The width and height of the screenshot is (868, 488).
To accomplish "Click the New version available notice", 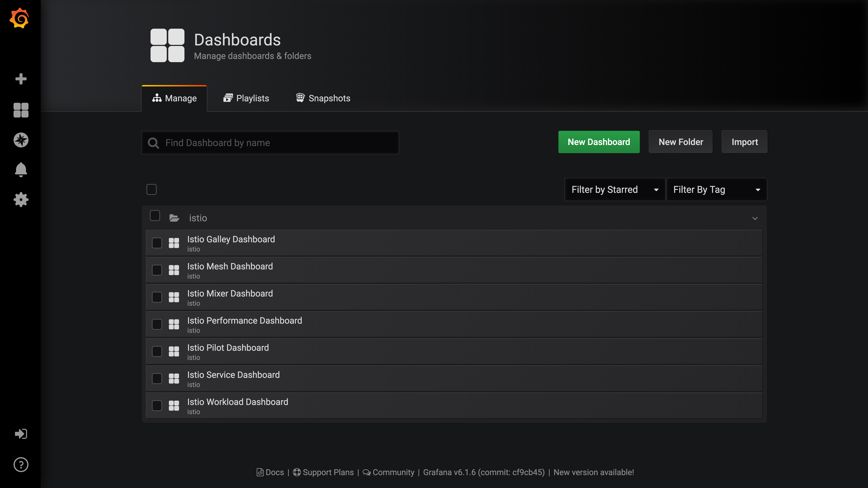I will pyautogui.click(x=594, y=472).
